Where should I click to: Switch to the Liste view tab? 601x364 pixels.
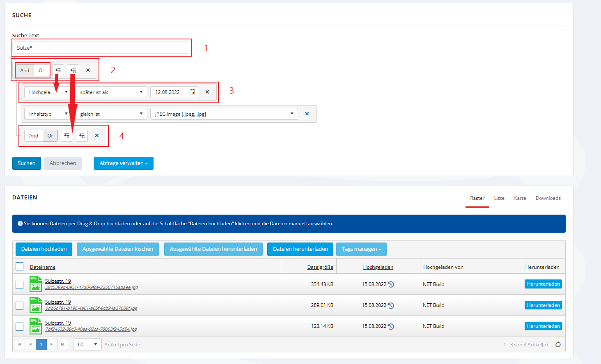pos(499,198)
